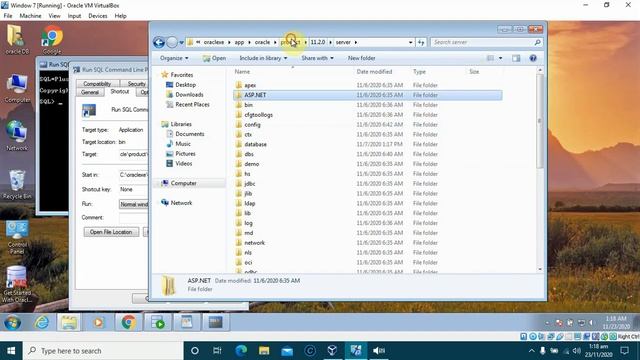Click host Type here to search box

tap(102, 351)
